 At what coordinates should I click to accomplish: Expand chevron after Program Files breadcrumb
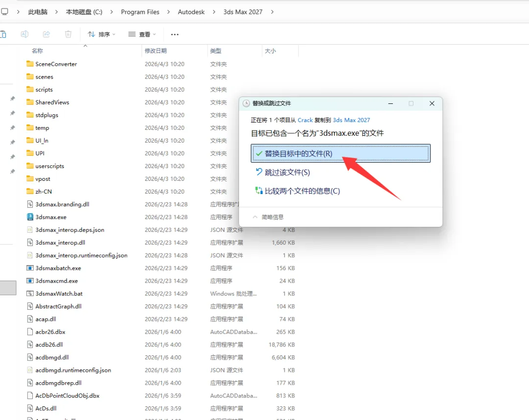(168, 12)
